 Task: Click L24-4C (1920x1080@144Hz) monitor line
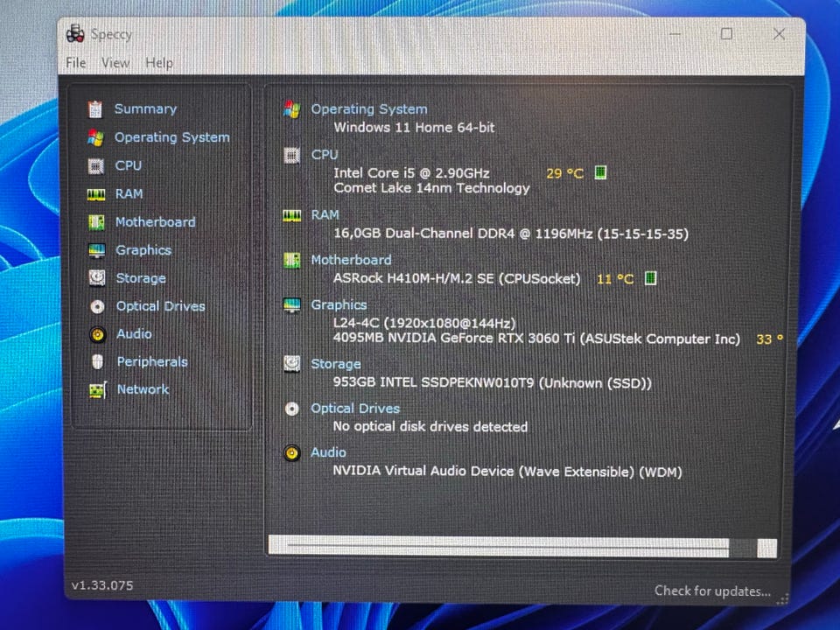pos(424,324)
